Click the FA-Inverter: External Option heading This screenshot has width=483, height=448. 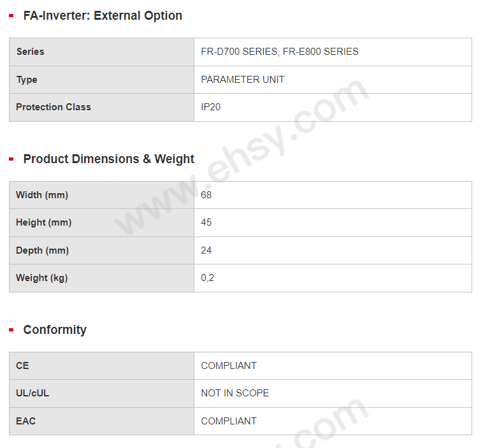point(103,16)
